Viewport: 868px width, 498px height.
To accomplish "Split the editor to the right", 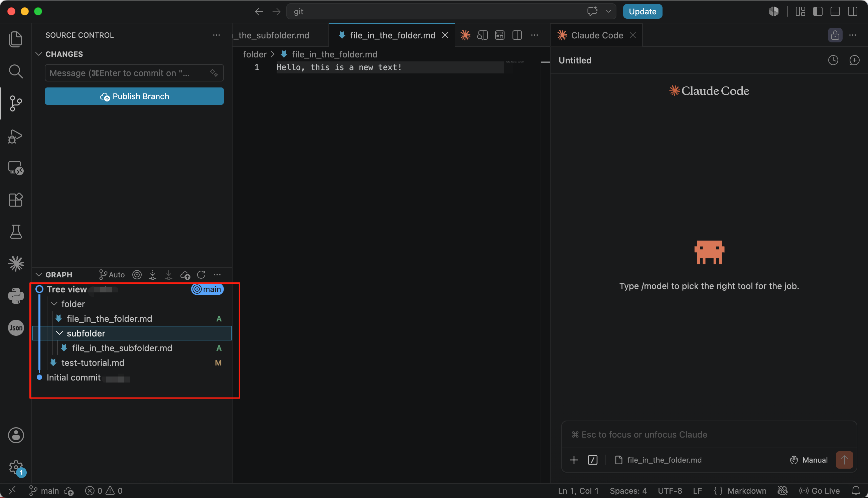I will tap(517, 35).
